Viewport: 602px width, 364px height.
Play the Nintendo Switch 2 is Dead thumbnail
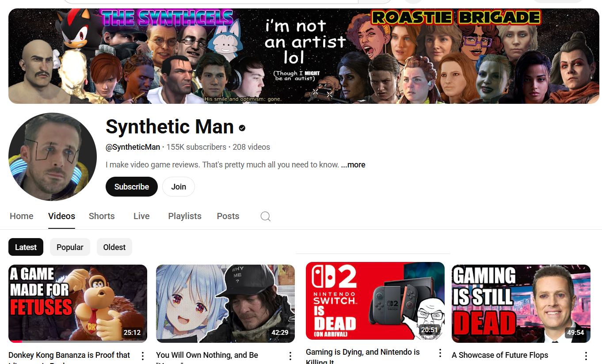coord(375,301)
